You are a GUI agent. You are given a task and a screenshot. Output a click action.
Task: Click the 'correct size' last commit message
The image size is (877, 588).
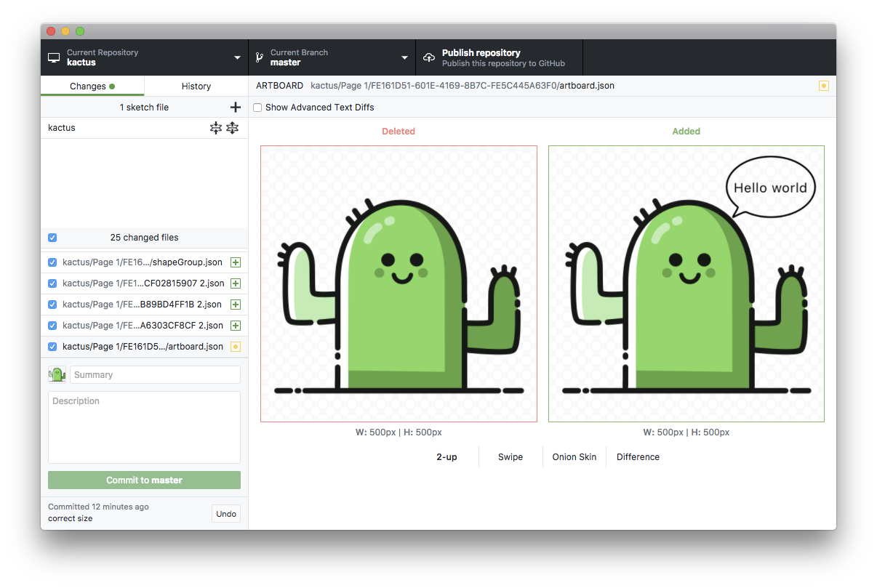coord(70,518)
